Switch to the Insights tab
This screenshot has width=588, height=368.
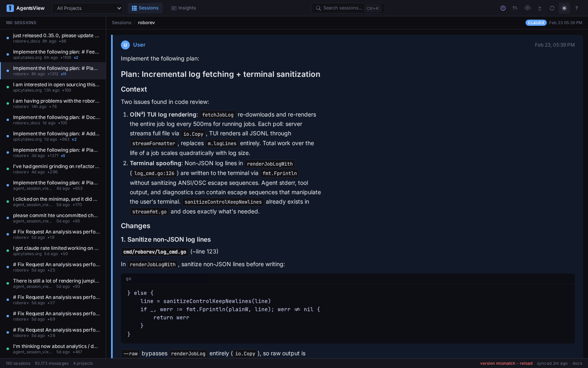[184, 8]
